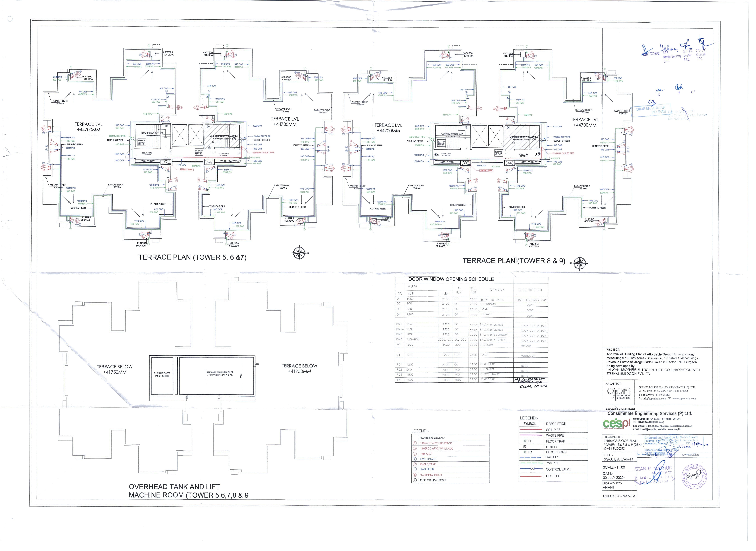
Task: Click circled number 7 in plumbing legend
Action: point(415,480)
